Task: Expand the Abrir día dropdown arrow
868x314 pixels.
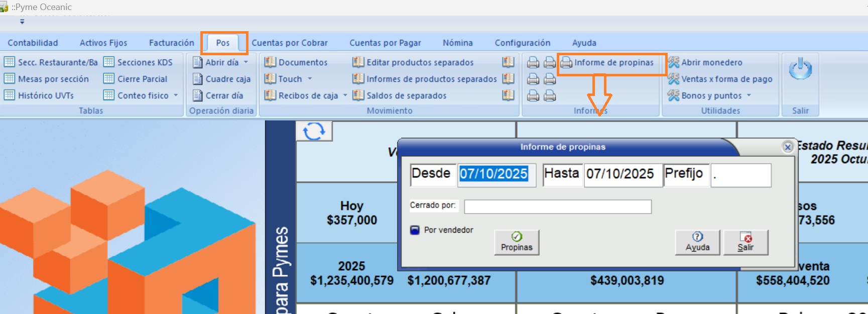Action: 246,62
